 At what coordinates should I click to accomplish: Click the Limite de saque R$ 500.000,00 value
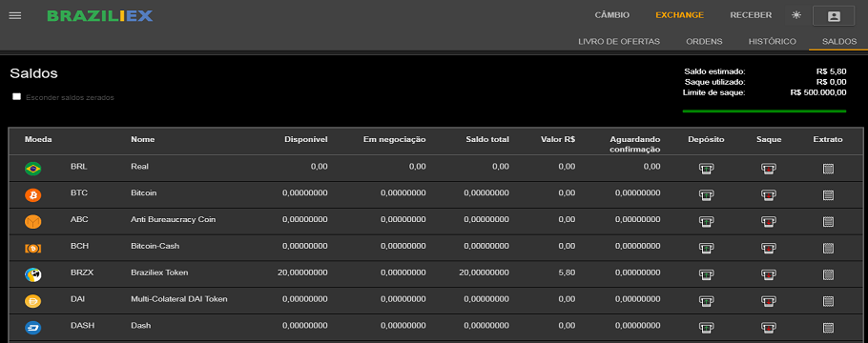pyautogui.click(x=818, y=92)
